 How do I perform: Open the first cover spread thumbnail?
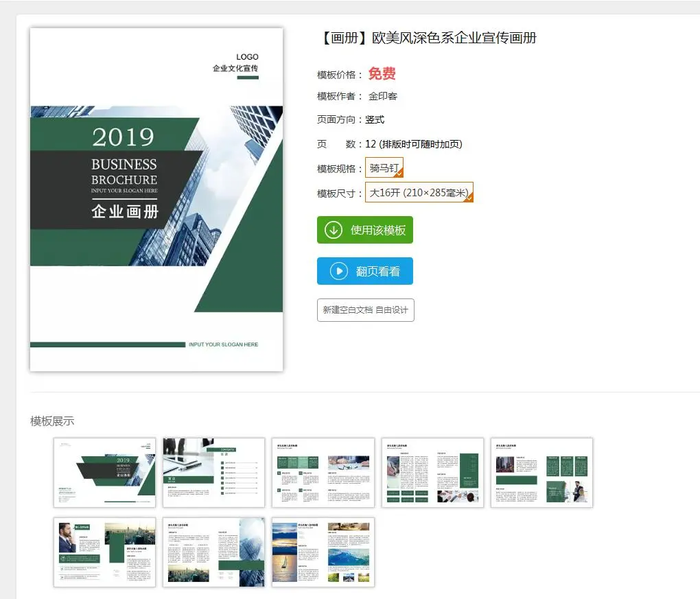coord(104,473)
